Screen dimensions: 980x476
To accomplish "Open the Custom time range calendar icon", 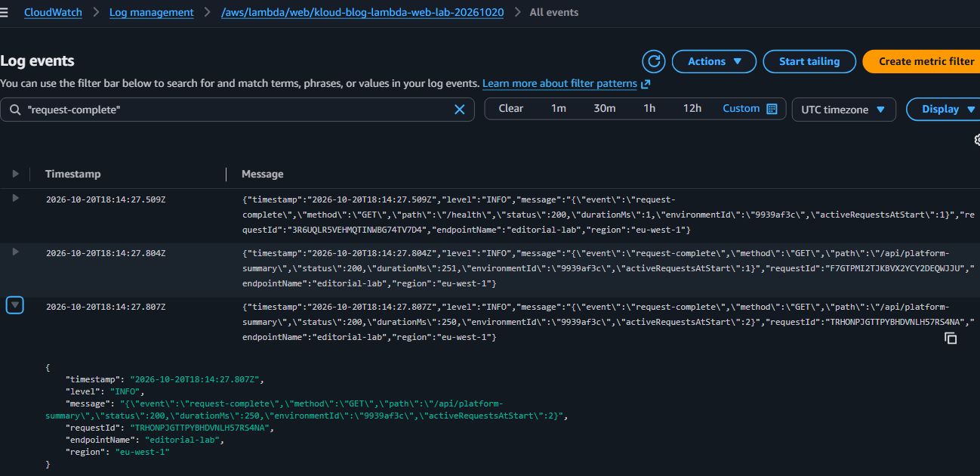I will (772, 109).
